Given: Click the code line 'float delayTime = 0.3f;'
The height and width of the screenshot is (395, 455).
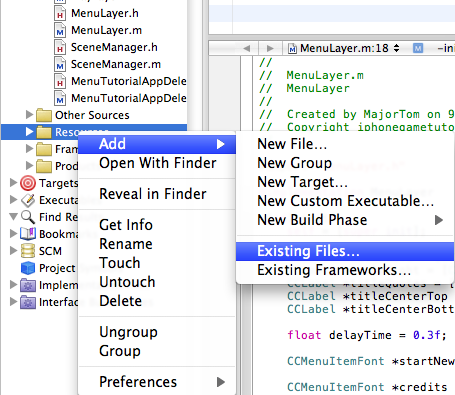Looking at the screenshot, I should click(x=367, y=335).
